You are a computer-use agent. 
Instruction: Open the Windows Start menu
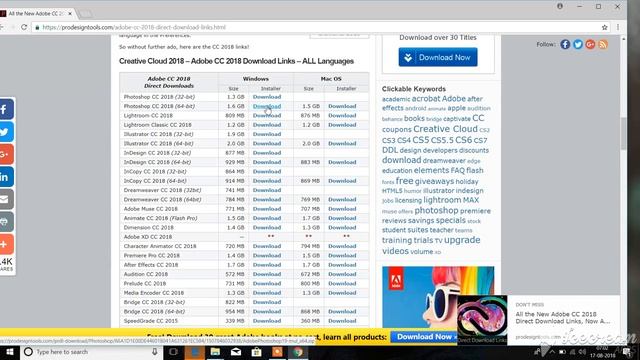(x=10, y=352)
